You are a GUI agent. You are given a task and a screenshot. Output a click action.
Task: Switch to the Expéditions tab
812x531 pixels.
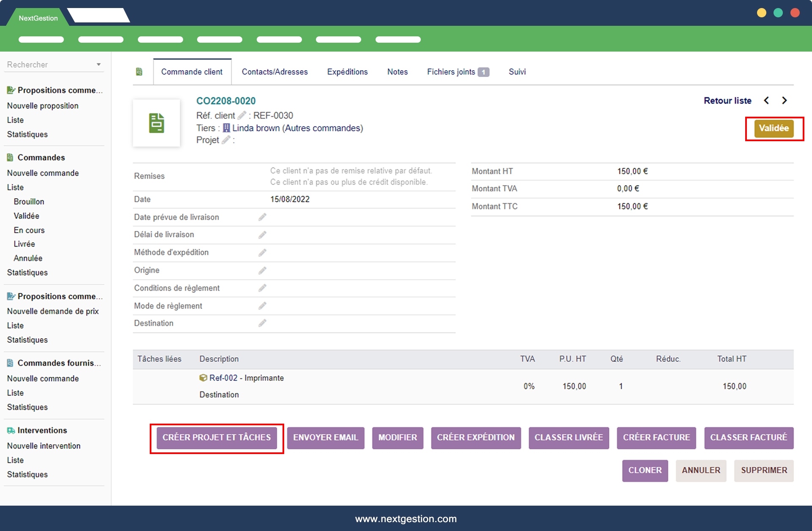pos(347,72)
